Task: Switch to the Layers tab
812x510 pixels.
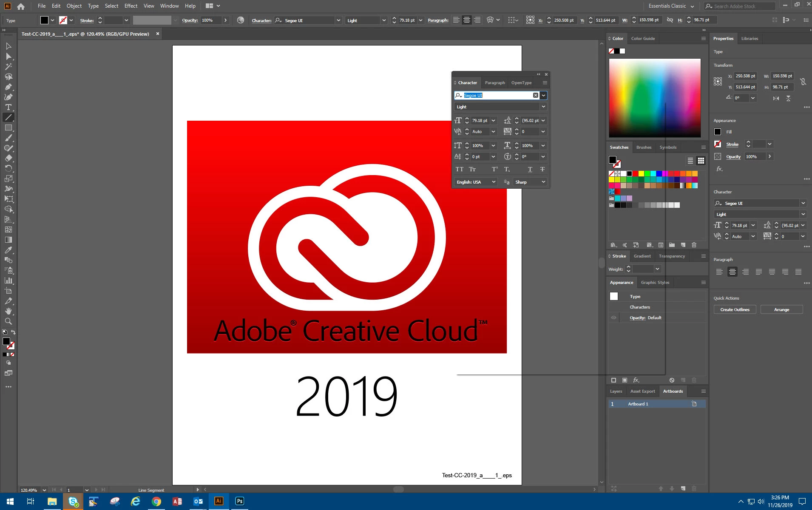Action: click(x=616, y=391)
